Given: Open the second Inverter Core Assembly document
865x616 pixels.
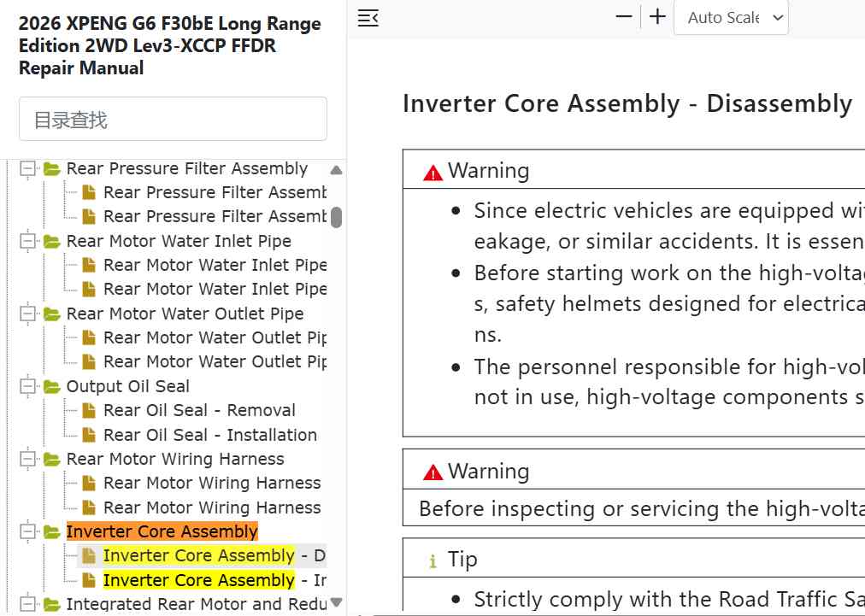Looking at the screenshot, I should pyautogui.click(x=215, y=580).
